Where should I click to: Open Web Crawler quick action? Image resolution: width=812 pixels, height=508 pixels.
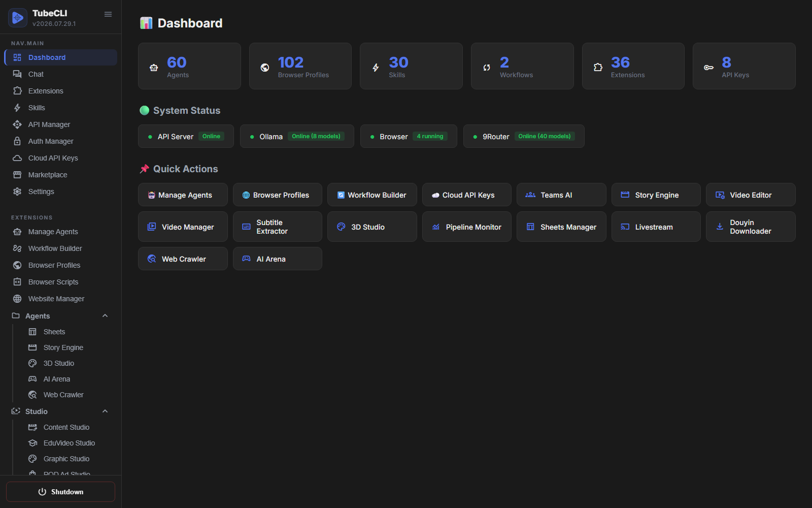point(183,259)
